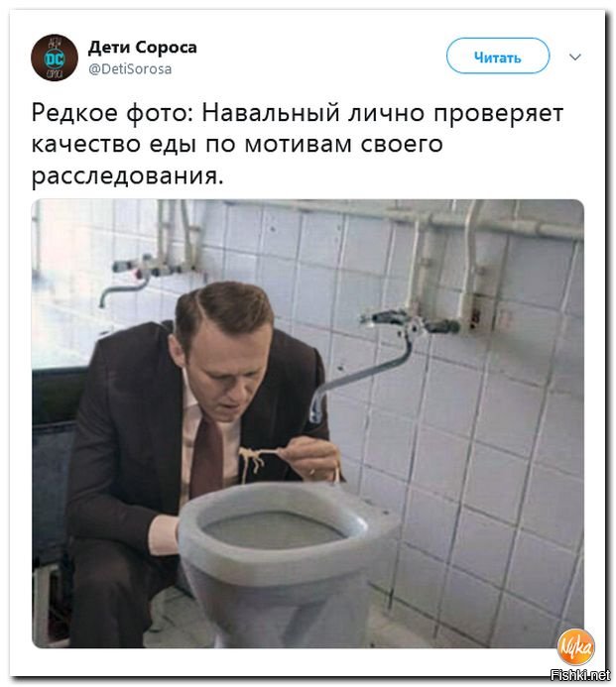Screen dimensions: 616x687
Task: Click the tweet text line starting 'Редкое фото'
Action: pyautogui.click(x=298, y=114)
